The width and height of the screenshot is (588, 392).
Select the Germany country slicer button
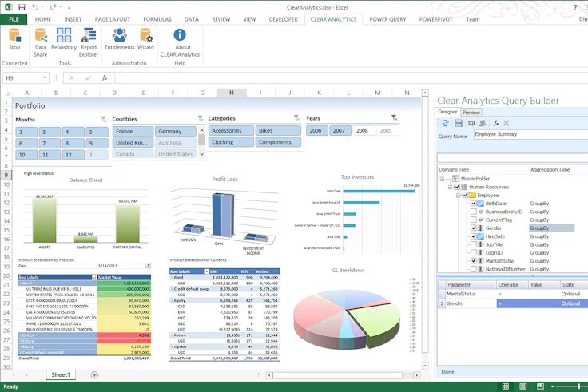coord(176,131)
